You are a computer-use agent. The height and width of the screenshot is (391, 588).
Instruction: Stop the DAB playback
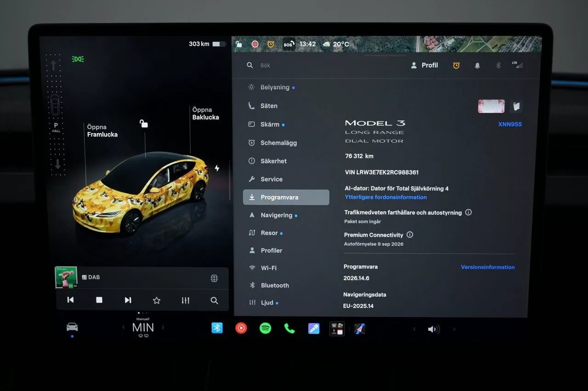point(99,300)
